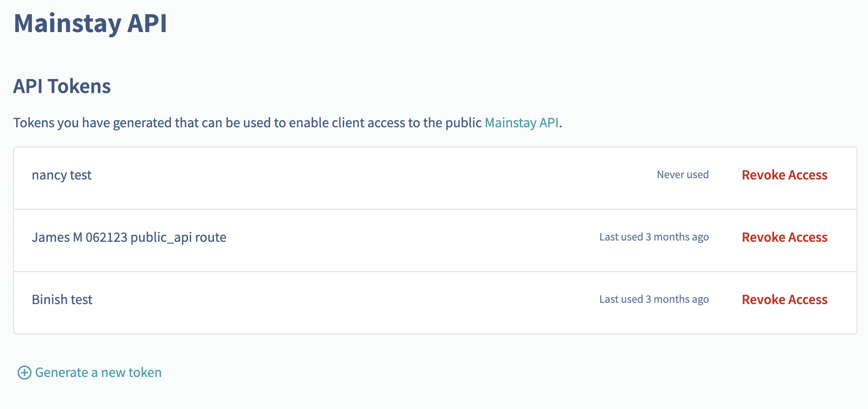This screenshot has height=409, width=868.
Task: Select James M 062123 public_api route text
Action: coord(129,237)
